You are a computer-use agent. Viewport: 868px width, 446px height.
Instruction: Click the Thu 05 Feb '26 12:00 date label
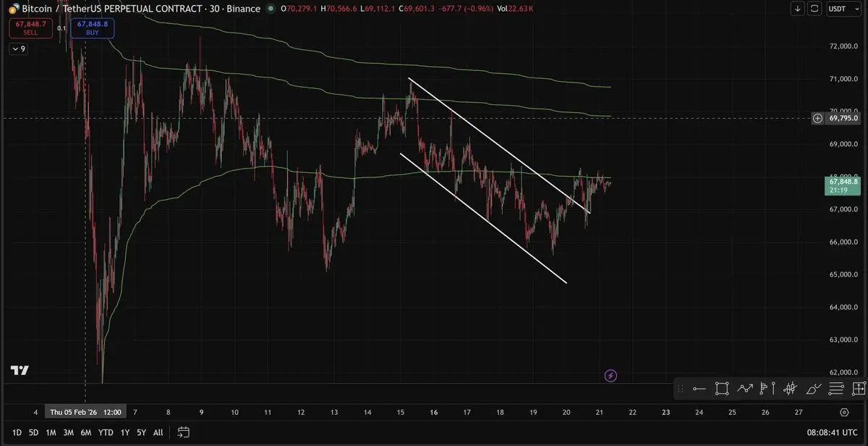85,412
